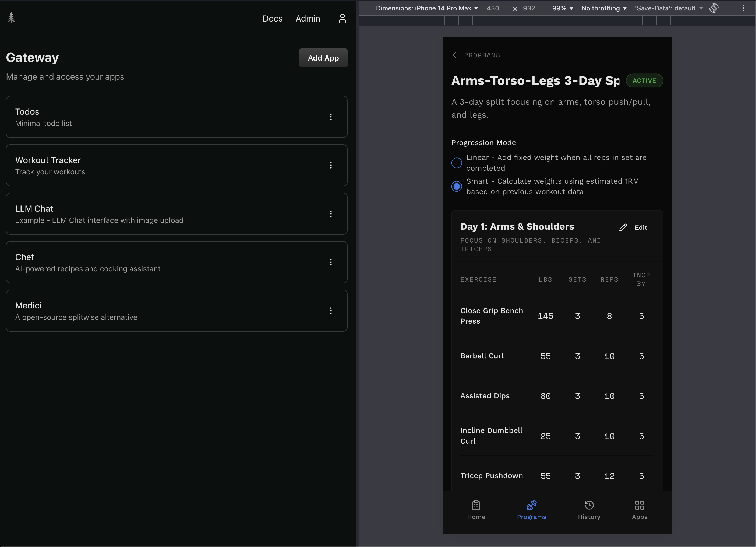Viewport: 756px width, 547px height.
Task: Switch to Home tab
Action: (x=476, y=510)
